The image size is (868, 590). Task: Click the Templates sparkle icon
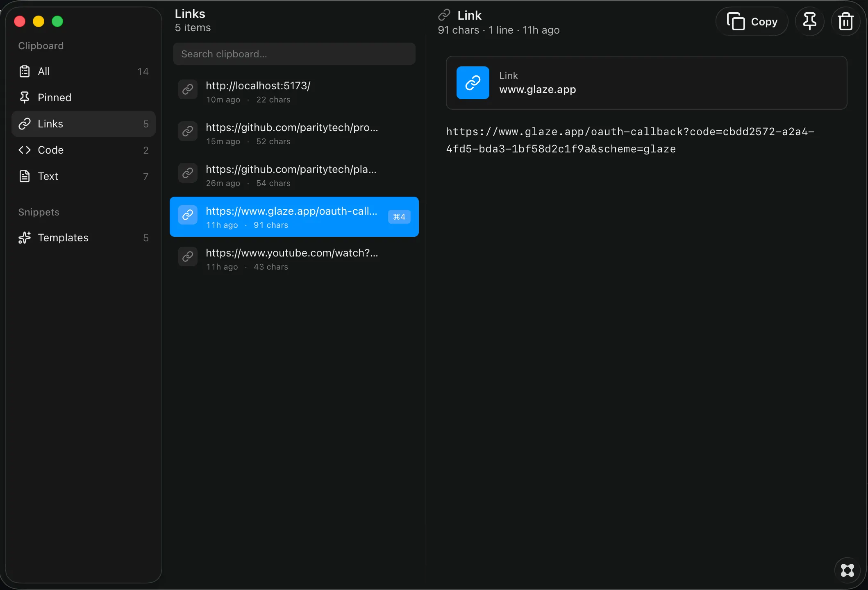(25, 238)
